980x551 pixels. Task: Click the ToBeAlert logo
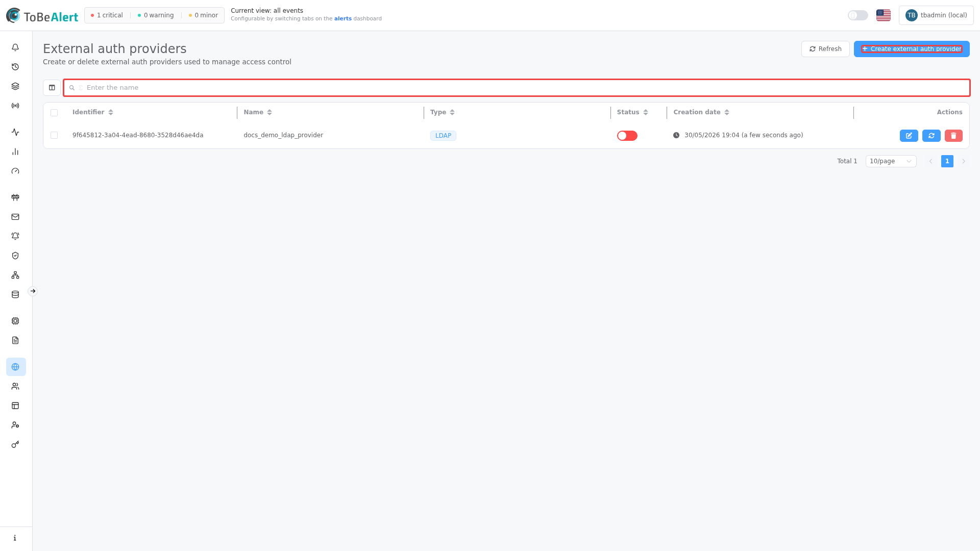(x=42, y=16)
